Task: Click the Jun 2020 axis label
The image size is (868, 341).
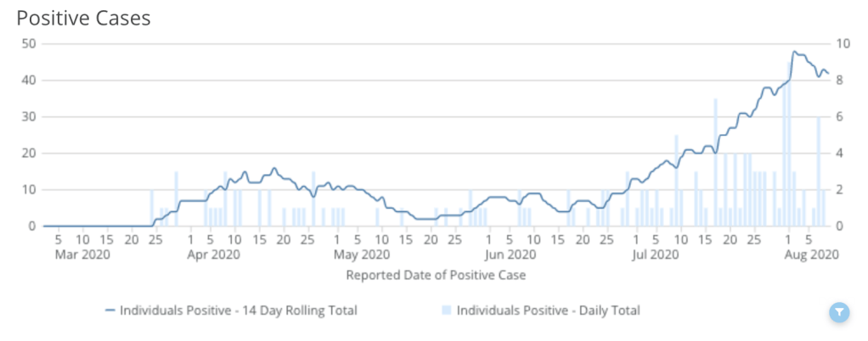Action: pos(511,254)
